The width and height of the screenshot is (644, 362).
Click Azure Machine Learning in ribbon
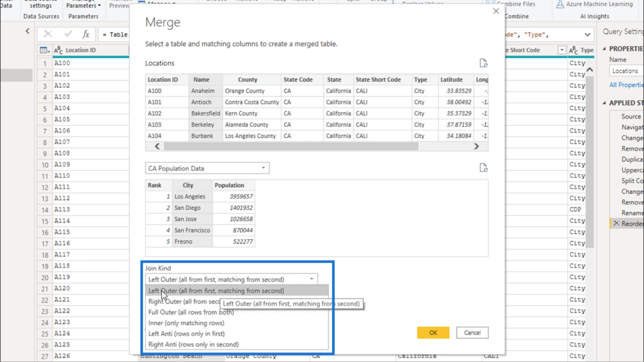point(595,4)
